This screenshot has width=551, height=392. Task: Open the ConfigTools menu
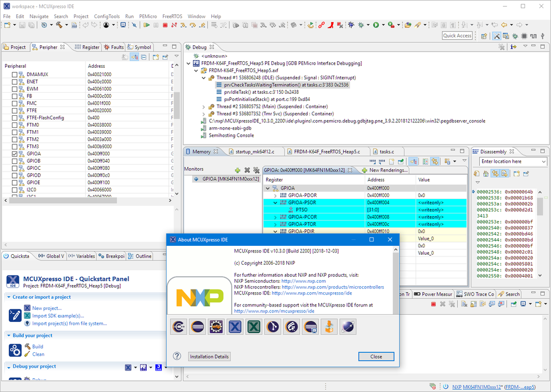click(107, 16)
